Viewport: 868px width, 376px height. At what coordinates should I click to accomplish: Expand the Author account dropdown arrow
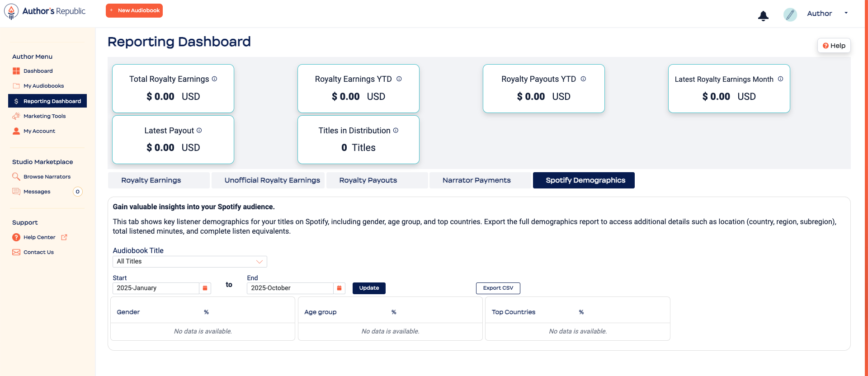click(x=846, y=13)
